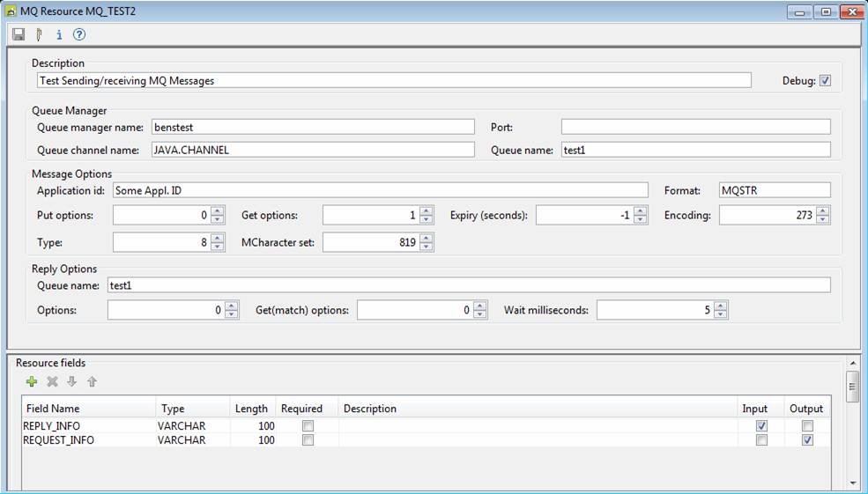Enable Required for REPLY_INFO field
This screenshot has width=868, height=494.
[308, 426]
